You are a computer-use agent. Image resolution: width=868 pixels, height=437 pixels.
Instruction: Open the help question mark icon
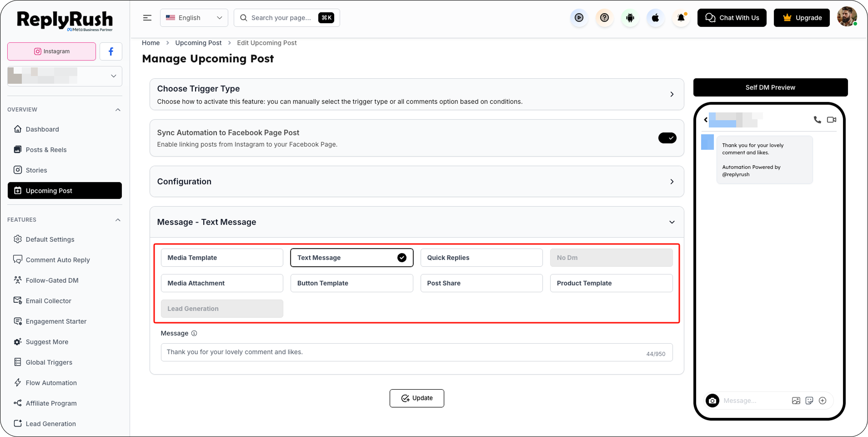click(x=604, y=18)
